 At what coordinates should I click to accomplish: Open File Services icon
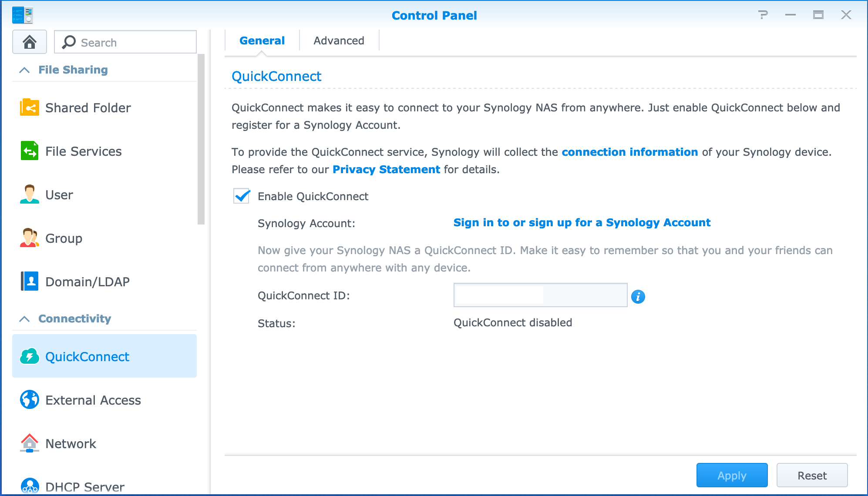30,151
